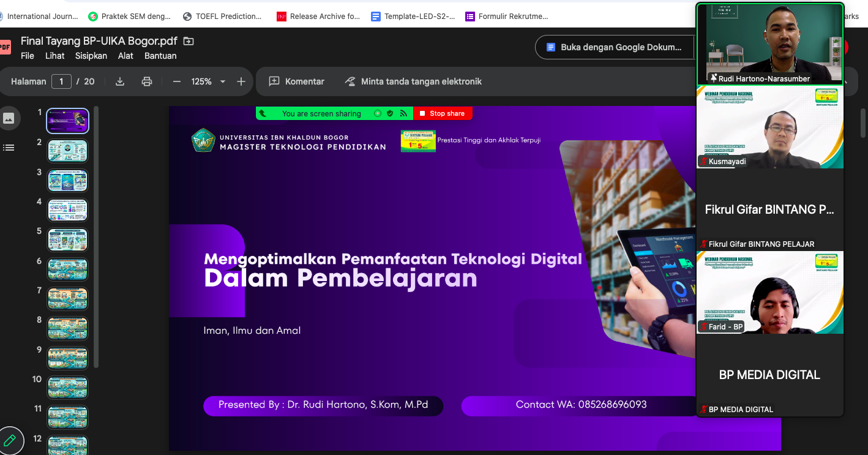Switch sidebar to outline list view
Viewport: 868px width, 455px height.
pos(9,148)
